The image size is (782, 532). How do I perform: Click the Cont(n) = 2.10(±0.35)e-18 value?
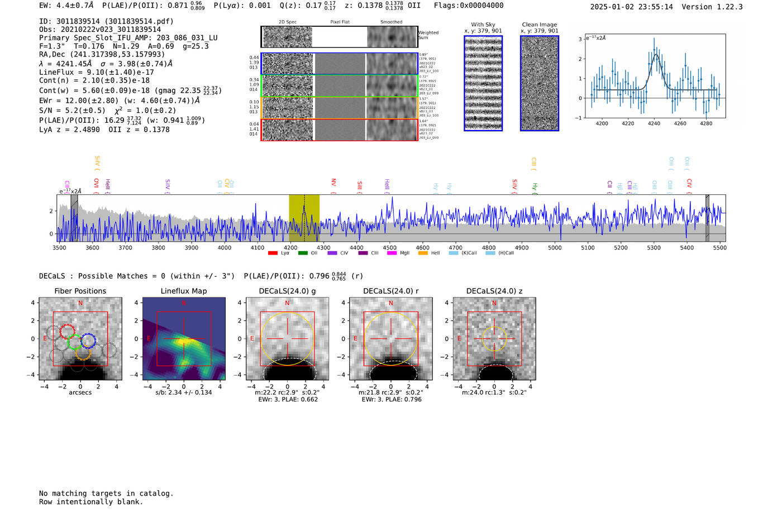94,80
